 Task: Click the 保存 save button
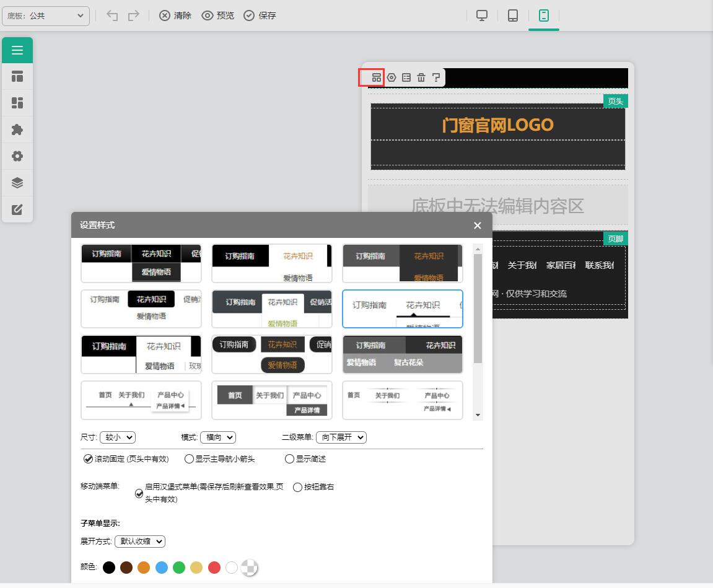pyautogui.click(x=260, y=15)
